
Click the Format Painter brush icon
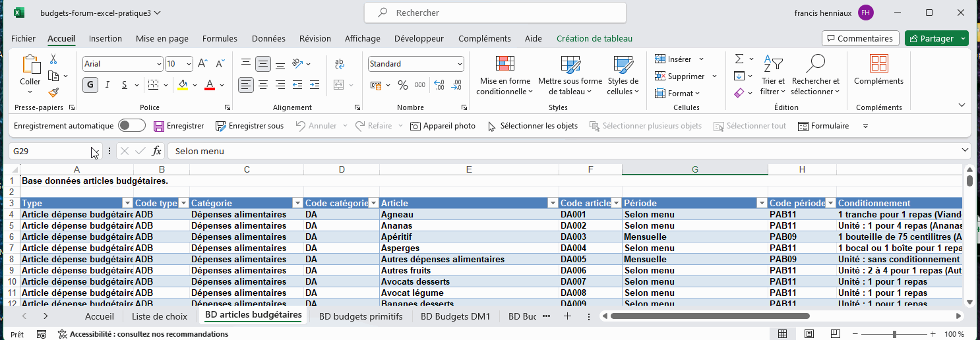(x=53, y=93)
